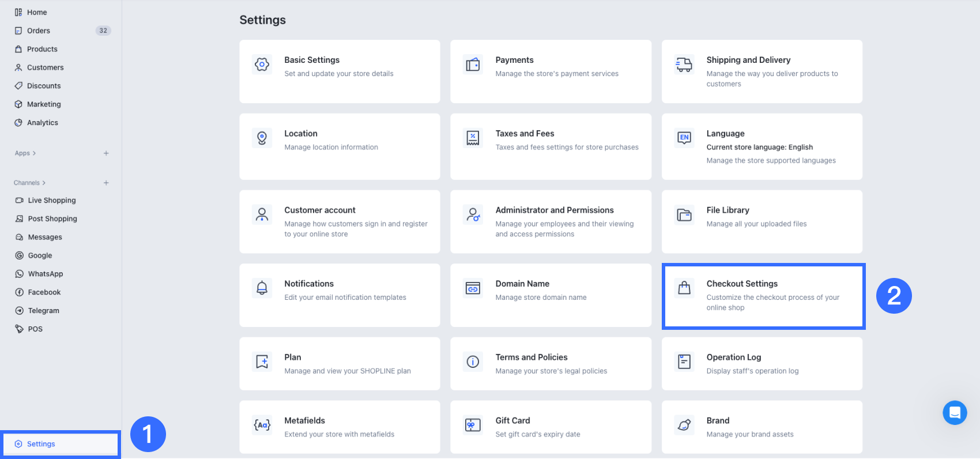
Task: Click the Language EN icon
Action: (684, 138)
